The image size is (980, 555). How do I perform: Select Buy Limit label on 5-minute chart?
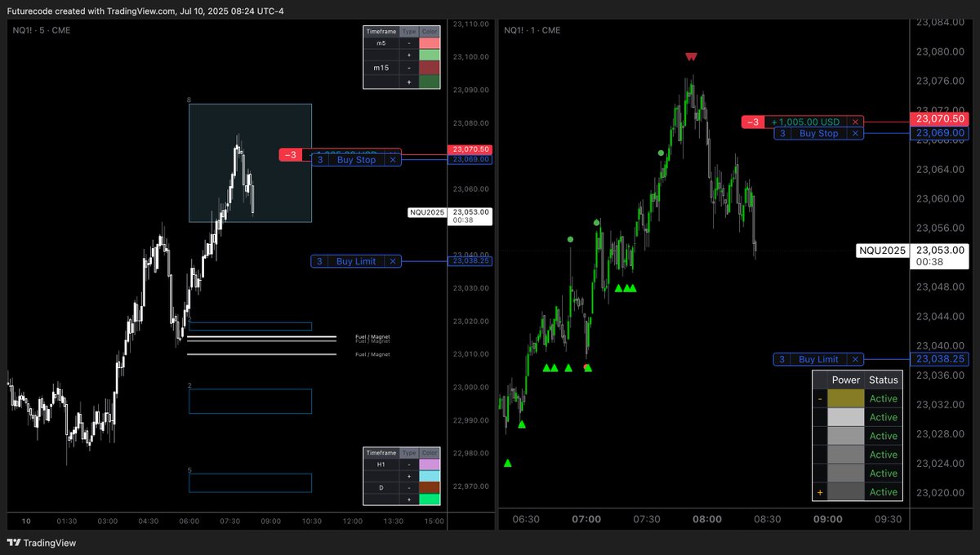pos(356,261)
